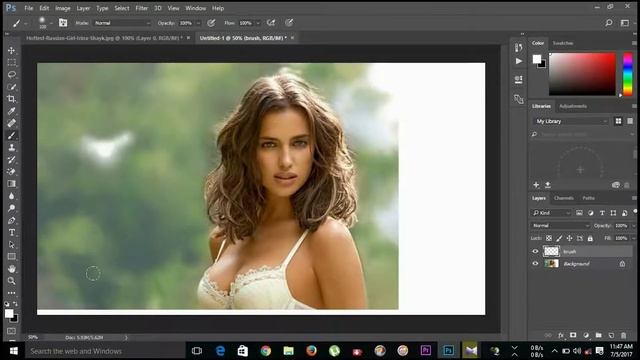Create a new layer from Layers footer

611,335
